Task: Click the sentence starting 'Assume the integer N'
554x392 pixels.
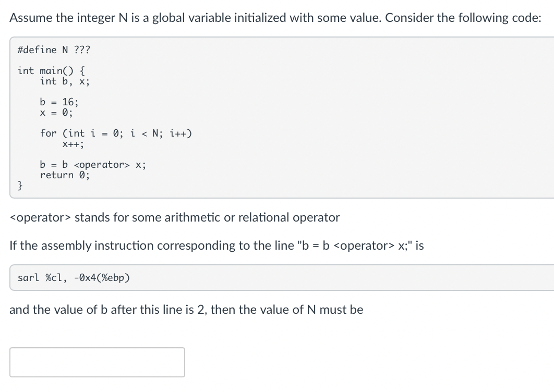Action: [x=275, y=18]
